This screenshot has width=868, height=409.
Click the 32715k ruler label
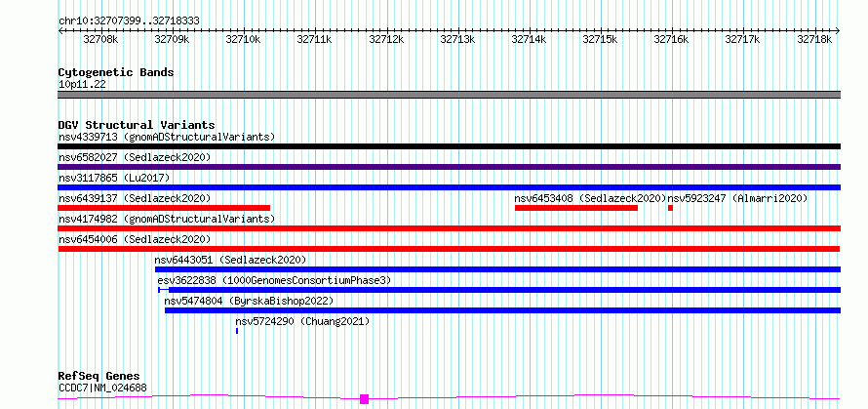point(601,39)
